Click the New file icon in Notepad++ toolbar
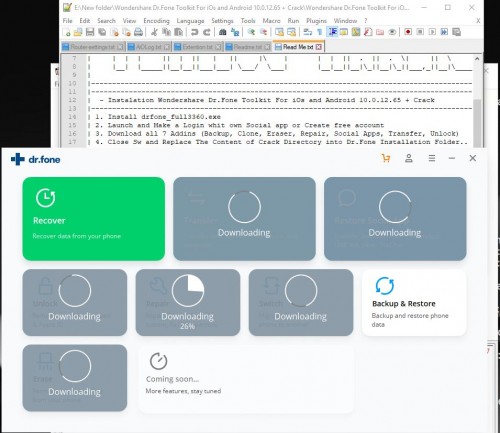500x433 pixels. (66, 32)
